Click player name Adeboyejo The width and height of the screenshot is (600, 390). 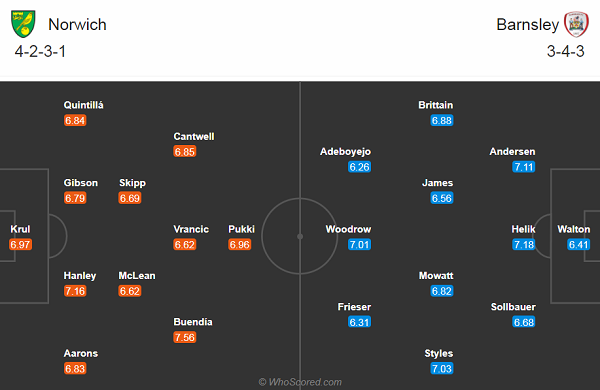tap(346, 152)
